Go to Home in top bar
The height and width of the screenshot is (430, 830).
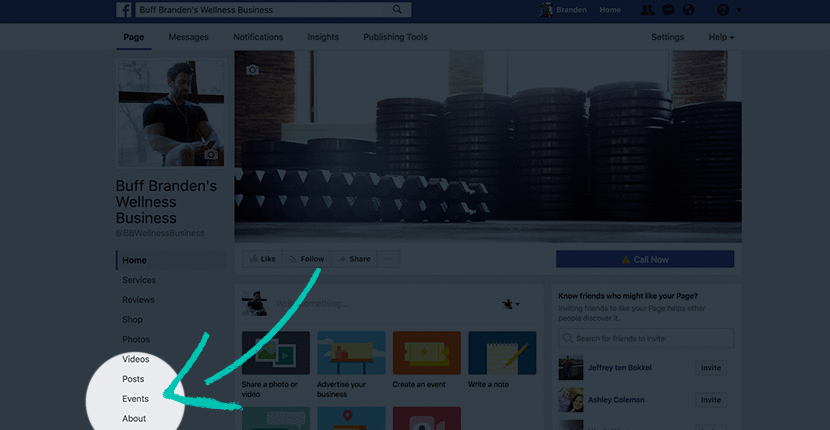click(x=610, y=10)
